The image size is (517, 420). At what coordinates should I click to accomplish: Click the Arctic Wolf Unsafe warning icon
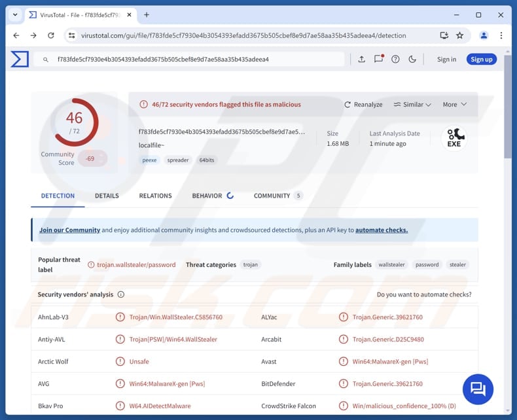tap(120, 362)
